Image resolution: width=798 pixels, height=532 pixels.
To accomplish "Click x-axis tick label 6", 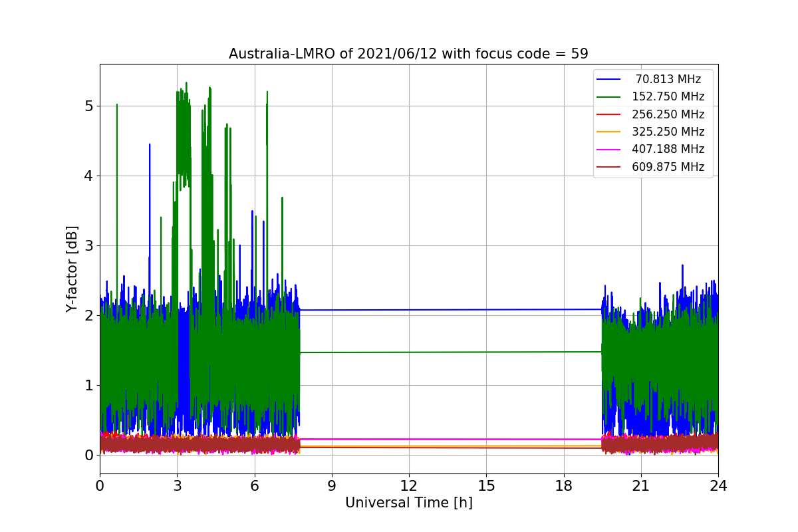I will pos(254,486).
